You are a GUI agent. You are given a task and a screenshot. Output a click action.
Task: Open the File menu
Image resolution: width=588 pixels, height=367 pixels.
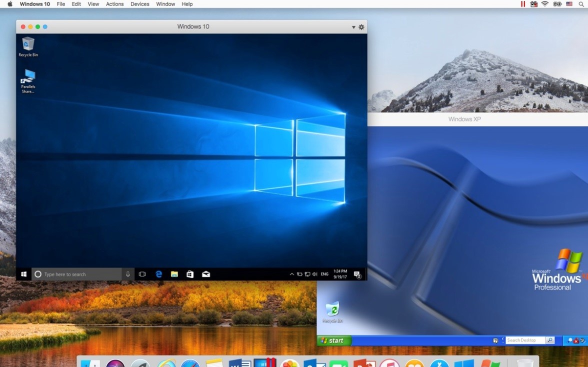tap(61, 4)
